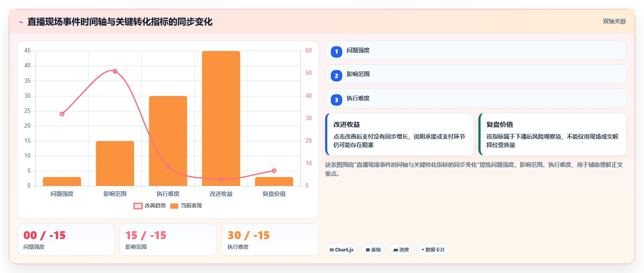Screen dimensions: 644x273
Task: Click the 复盘价值 x-axis label
Action: tap(274, 194)
